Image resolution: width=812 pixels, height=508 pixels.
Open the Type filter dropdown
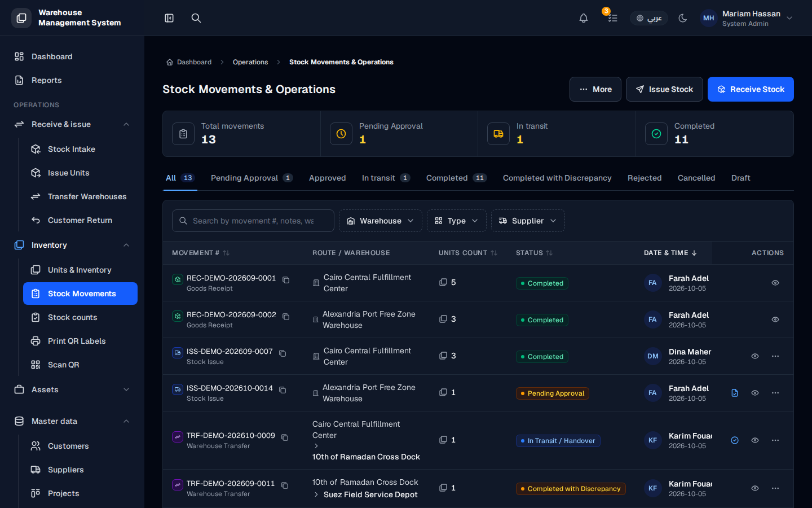(x=457, y=221)
